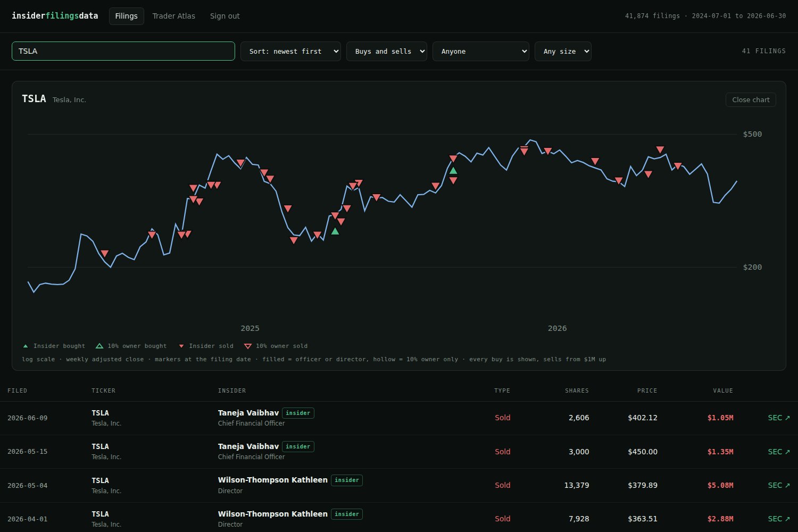The height and width of the screenshot is (532, 798).
Task: Click the $2.88M value cell
Action: (720, 519)
